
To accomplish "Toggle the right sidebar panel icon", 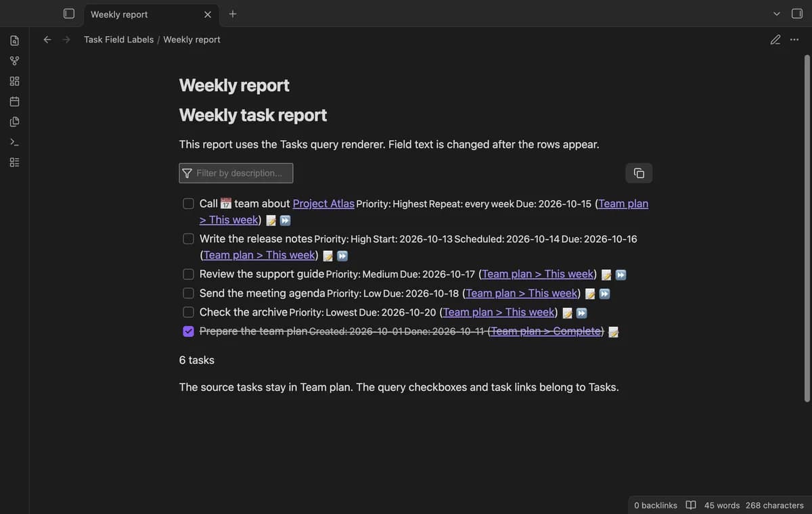I will point(796,14).
